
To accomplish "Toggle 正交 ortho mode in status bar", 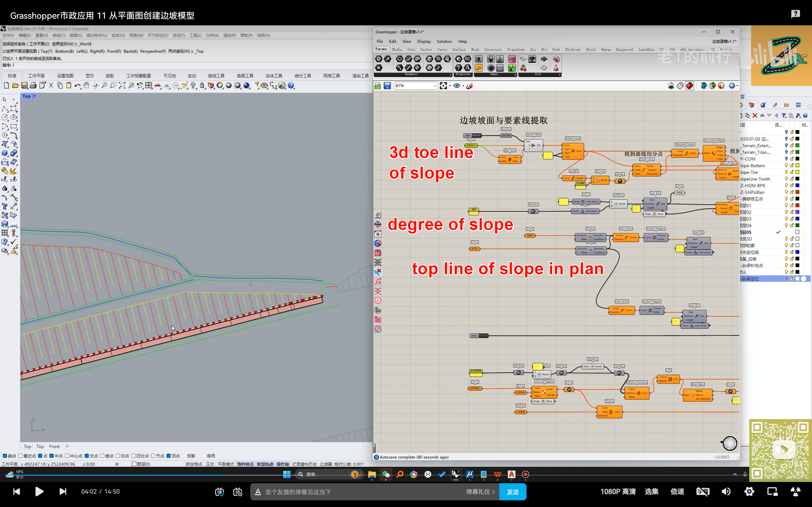I will [x=210, y=464].
